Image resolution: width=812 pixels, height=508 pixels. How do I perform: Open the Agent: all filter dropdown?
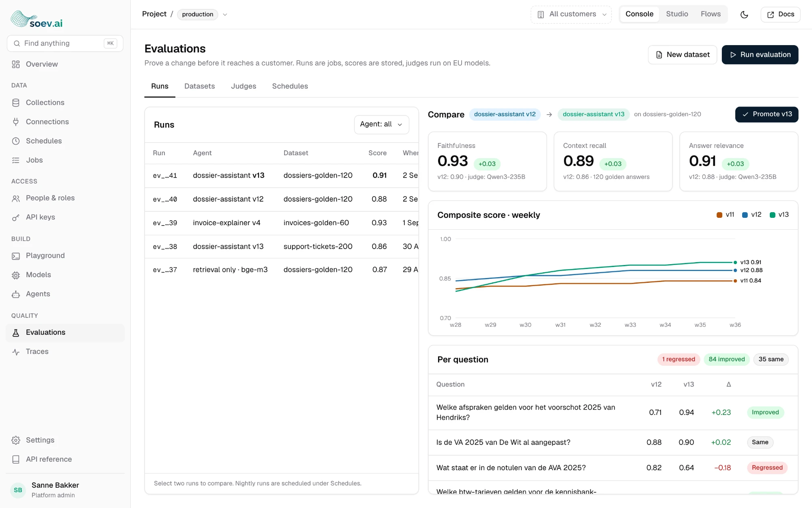tap(381, 124)
